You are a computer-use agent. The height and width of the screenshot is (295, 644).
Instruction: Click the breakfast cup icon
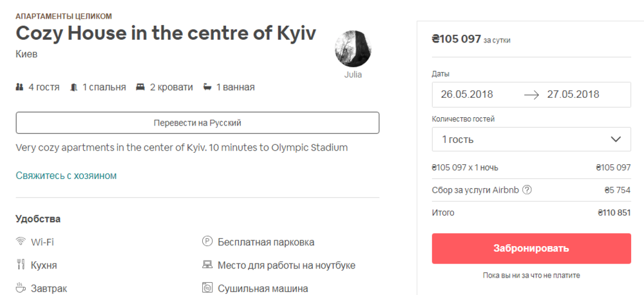point(21,288)
